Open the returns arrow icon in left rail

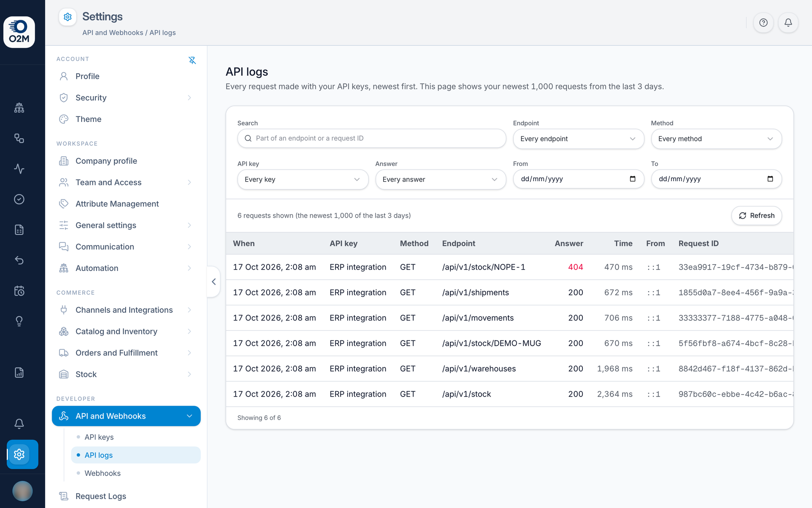(19, 260)
